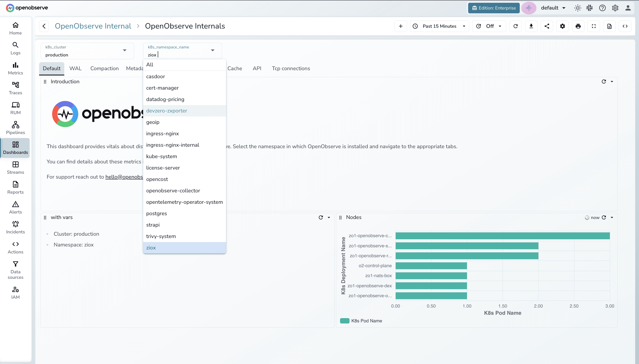Image resolution: width=639 pixels, height=364 pixels.
Task: Refresh the with vars panel
Action: coord(321,218)
